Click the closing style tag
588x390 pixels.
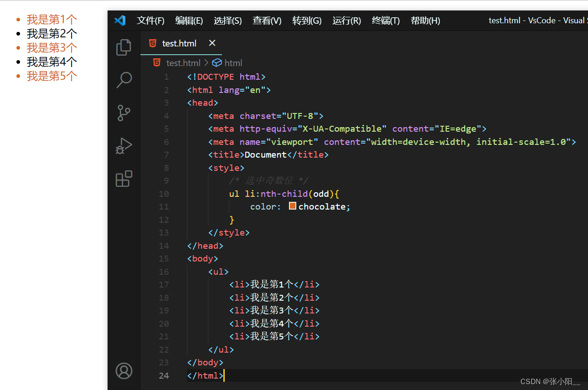point(229,233)
